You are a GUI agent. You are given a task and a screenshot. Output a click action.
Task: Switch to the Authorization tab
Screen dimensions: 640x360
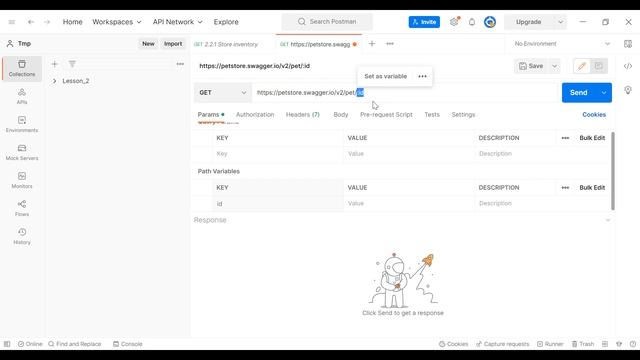(255, 115)
